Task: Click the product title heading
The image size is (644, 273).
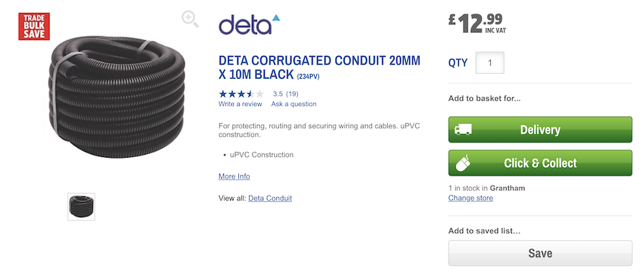Action: tap(319, 67)
